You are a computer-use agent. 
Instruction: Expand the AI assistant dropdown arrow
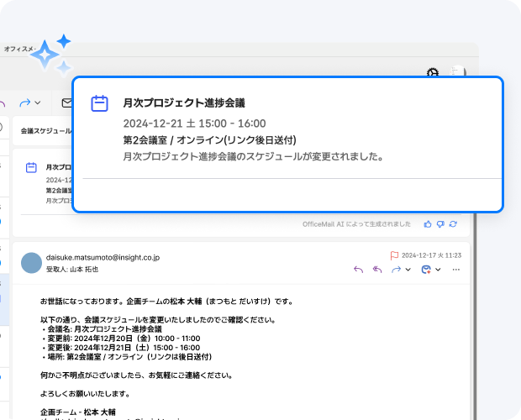point(439,270)
